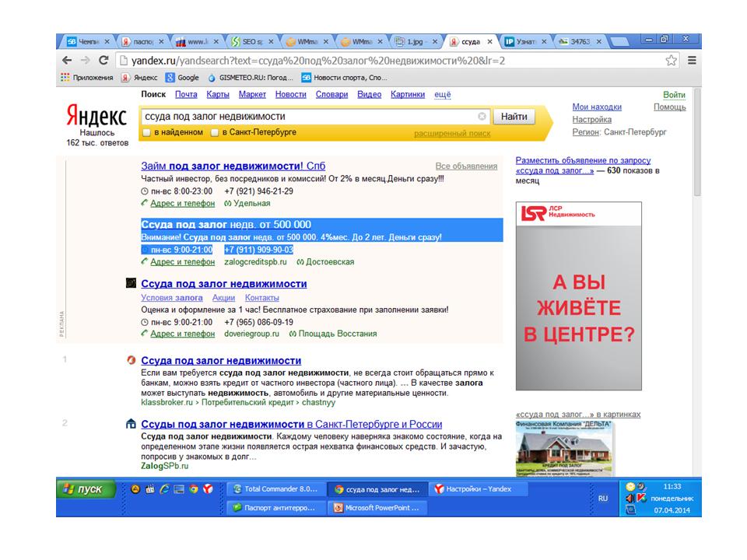Open the Карты service link
Screen dimensions: 747x560
218,94
